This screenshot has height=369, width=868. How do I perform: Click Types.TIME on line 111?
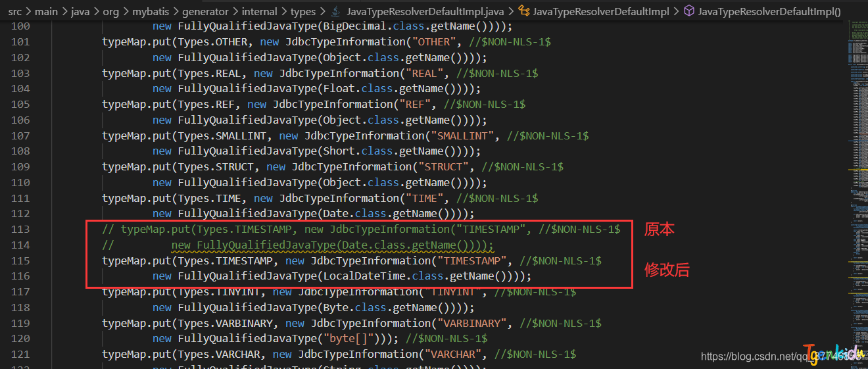point(209,198)
